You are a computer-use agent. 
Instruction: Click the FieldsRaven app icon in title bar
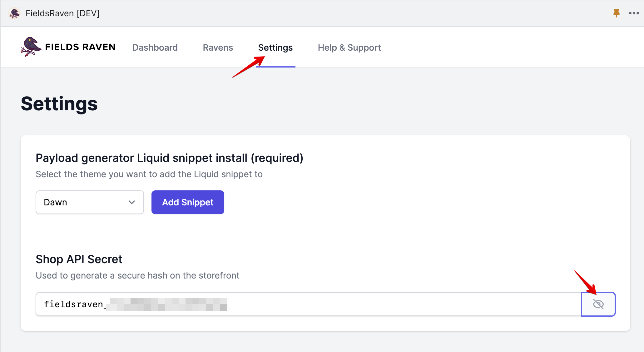coord(14,13)
